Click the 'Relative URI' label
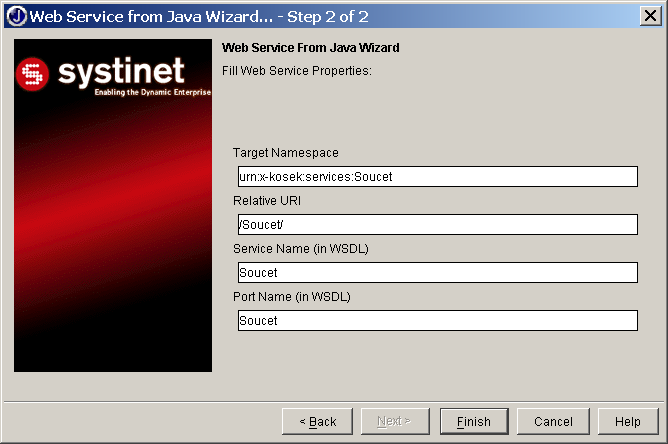The height and width of the screenshot is (444, 668). click(267, 201)
